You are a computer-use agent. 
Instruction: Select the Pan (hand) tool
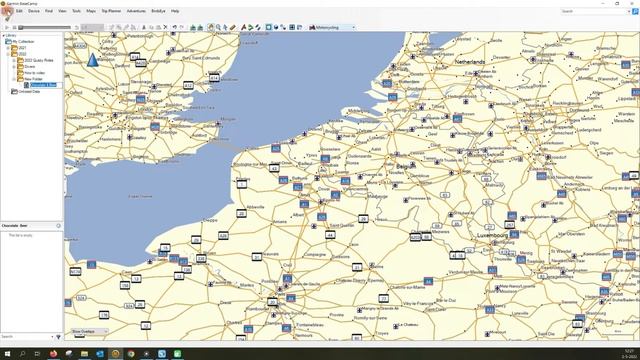click(x=211, y=27)
